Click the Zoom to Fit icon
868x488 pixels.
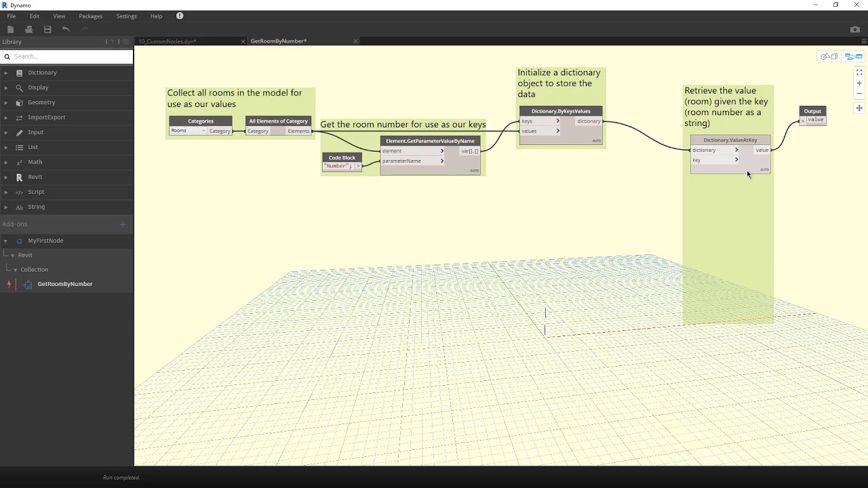pyautogui.click(x=859, y=73)
